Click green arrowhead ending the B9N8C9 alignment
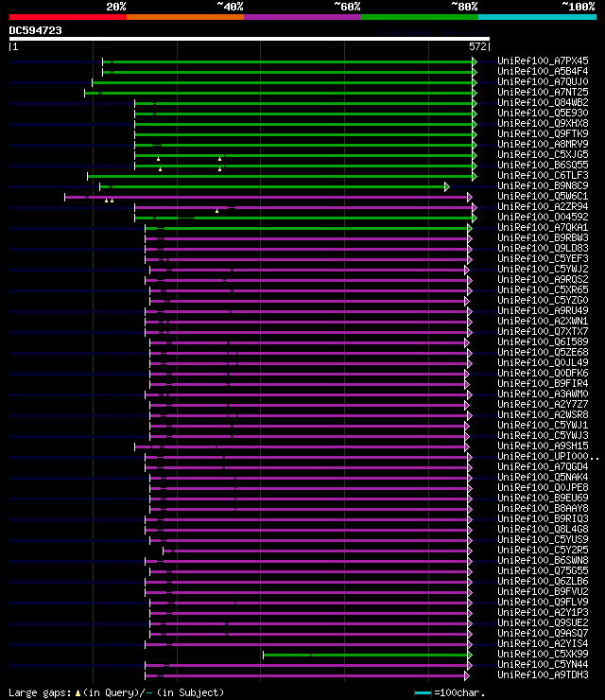 tap(447, 186)
